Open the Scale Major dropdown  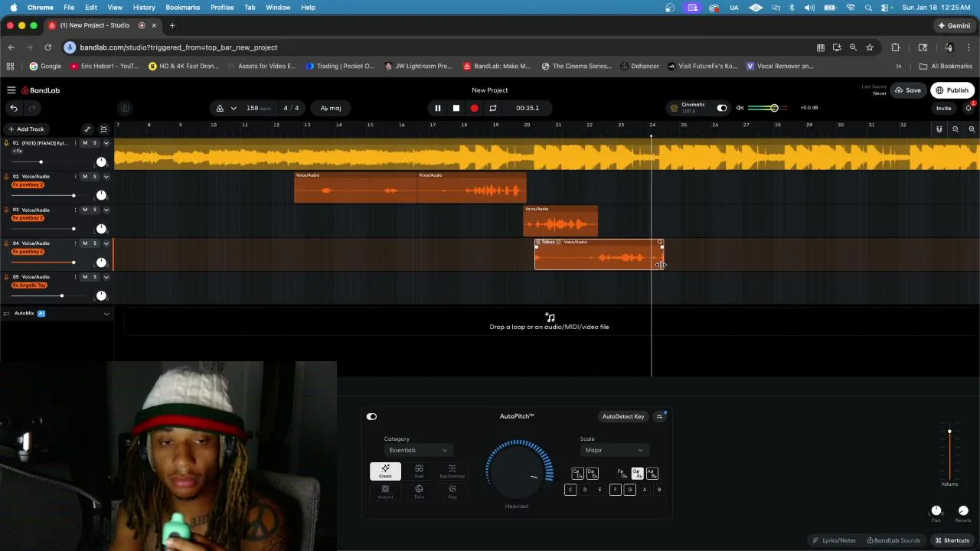pos(614,450)
